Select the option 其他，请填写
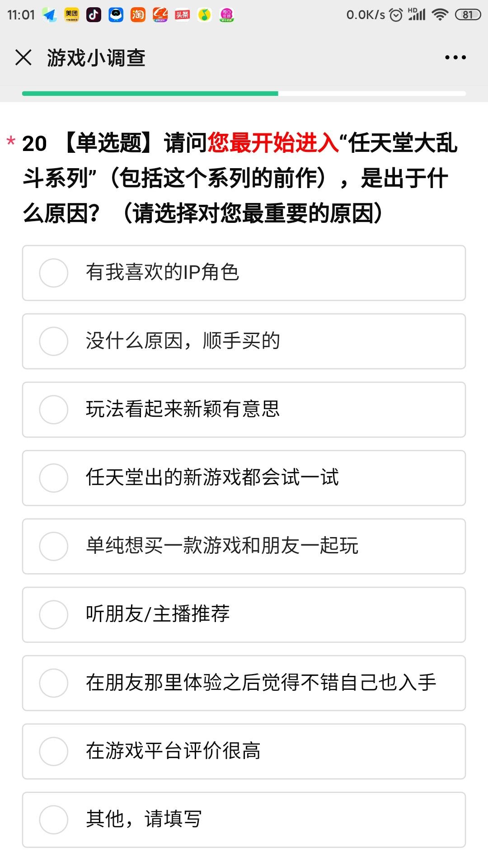Viewport: 488px width, 868px height. tap(54, 820)
